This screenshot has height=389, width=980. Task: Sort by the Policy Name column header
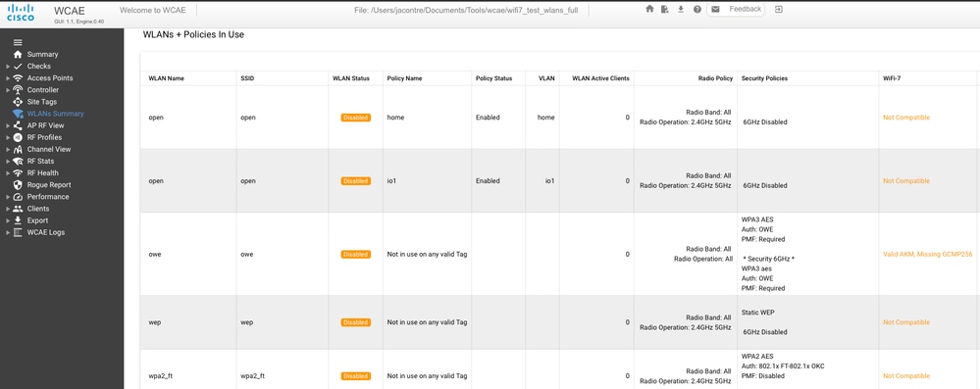tap(404, 78)
